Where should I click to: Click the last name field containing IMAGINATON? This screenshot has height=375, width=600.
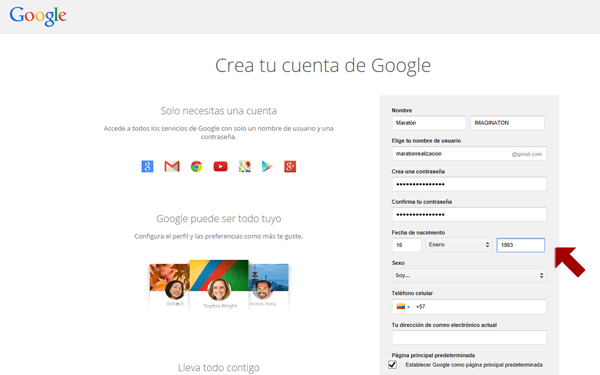(x=507, y=123)
